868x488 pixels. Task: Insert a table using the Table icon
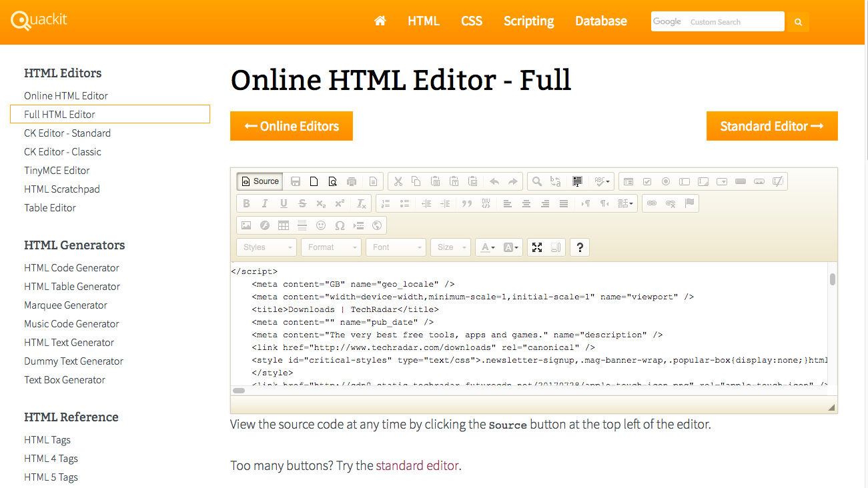[283, 225]
